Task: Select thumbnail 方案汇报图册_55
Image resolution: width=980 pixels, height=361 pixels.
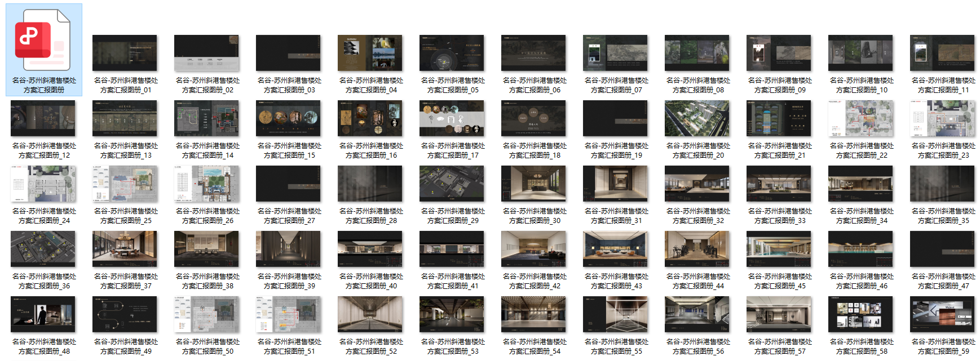Action: 615,314
